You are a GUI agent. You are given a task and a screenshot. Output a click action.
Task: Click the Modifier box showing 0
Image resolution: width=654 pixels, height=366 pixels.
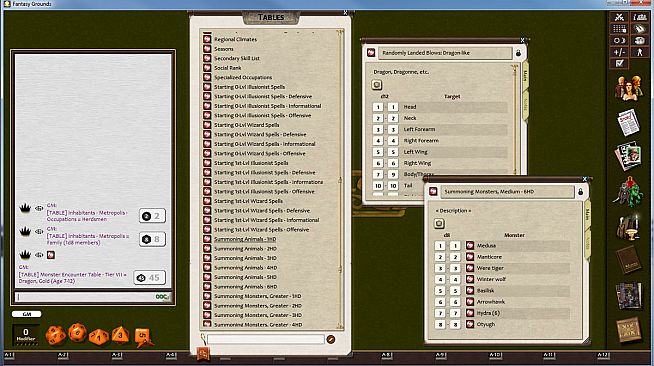(26, 335)
